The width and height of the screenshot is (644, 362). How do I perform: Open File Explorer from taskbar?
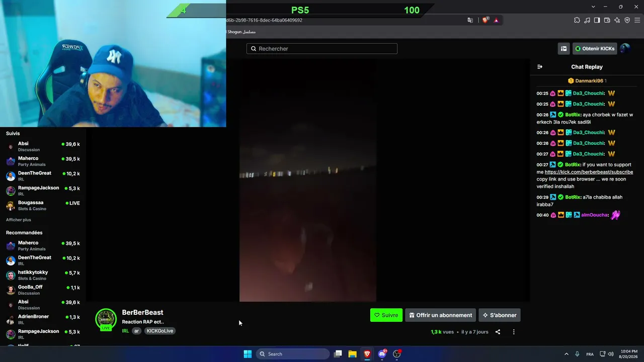(353, 354)
